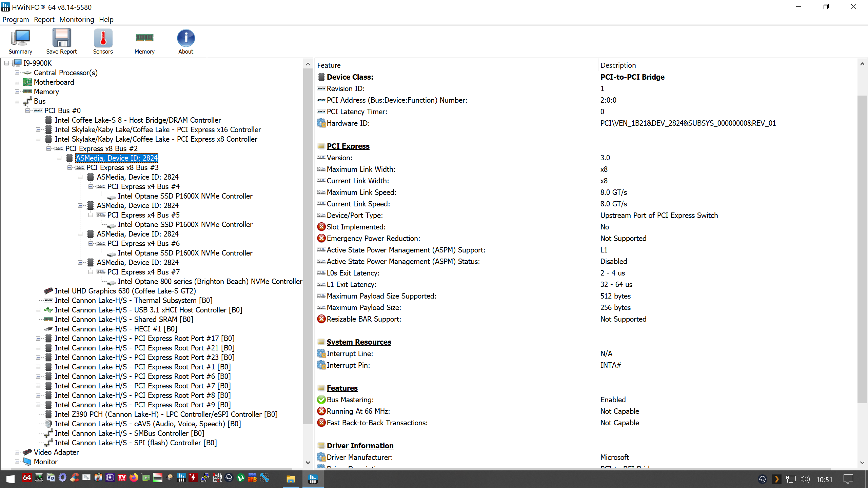The height and width of the screenshot is (488, 868).
Task: Launch PuTTY from the taskbar
Action: pyautogui.click(x=205, y=478)
